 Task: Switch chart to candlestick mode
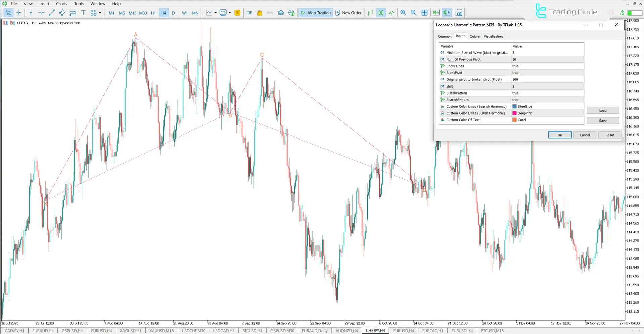click(x=381, y=13)
